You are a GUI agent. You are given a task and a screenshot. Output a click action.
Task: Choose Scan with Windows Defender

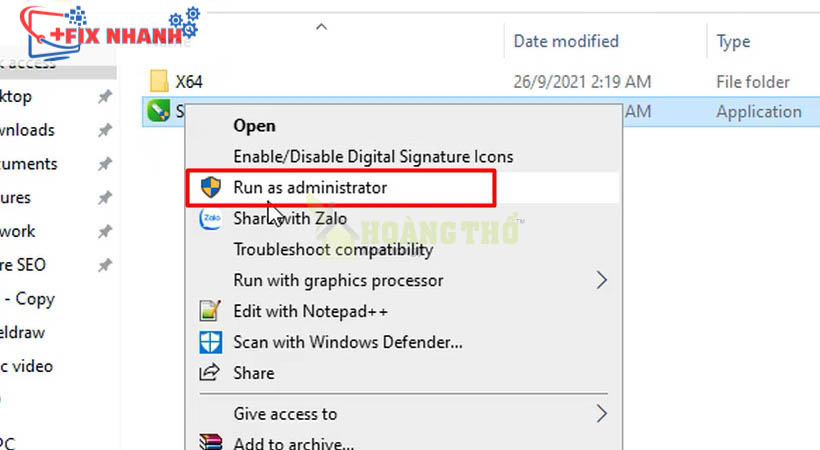coord(348,342)
